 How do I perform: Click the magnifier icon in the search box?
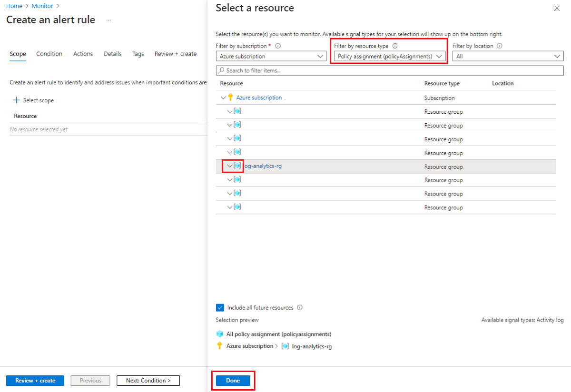click(222, 70)
